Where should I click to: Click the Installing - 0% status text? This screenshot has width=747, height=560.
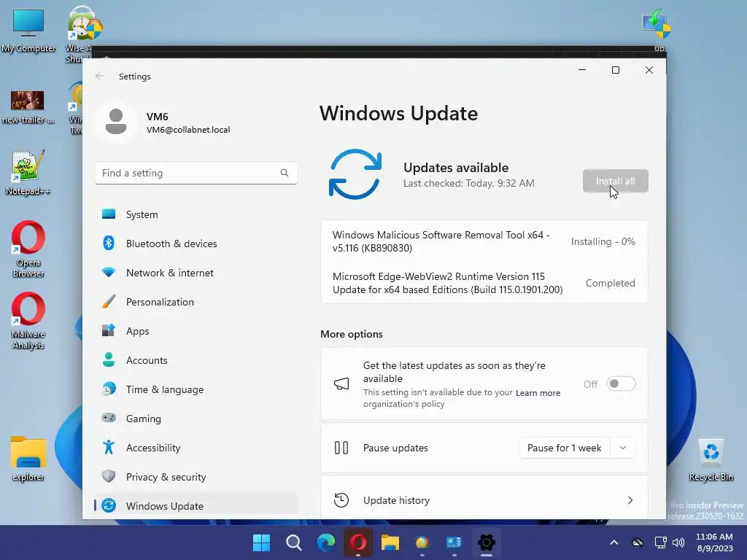[603, 241]
